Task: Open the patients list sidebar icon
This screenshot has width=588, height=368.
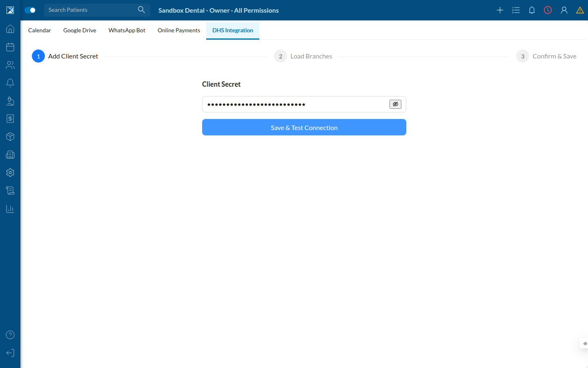Action: click(x=10, y=65)
